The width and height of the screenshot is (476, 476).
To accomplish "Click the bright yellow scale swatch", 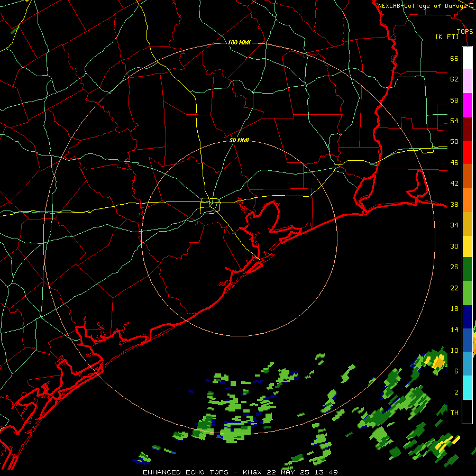I will [467, 246].
